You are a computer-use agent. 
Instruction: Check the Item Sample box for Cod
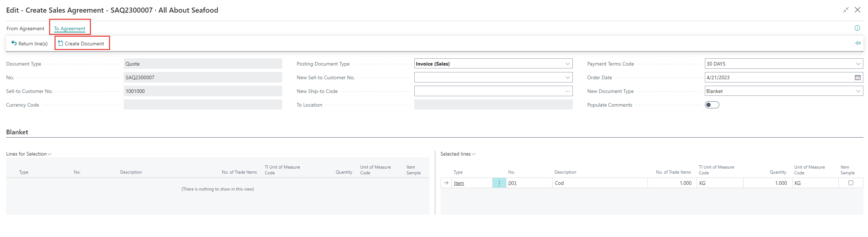point(851,183)
